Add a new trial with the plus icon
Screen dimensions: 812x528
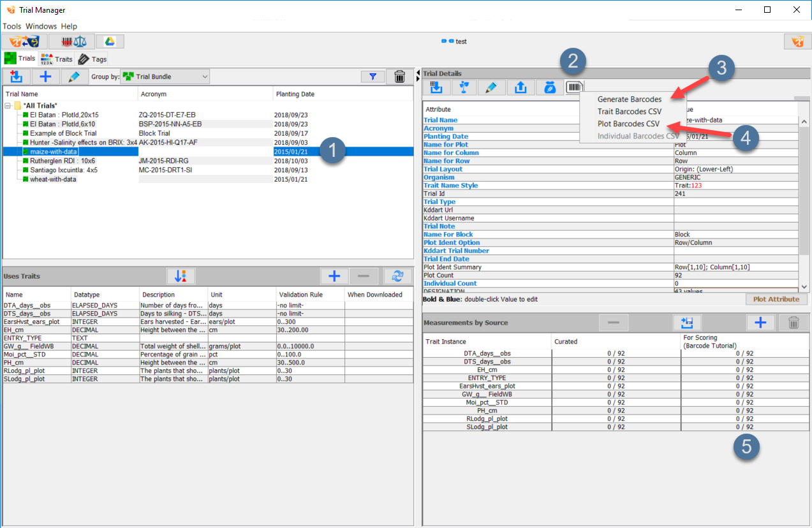pyautogui.click(x=45, y=77)
